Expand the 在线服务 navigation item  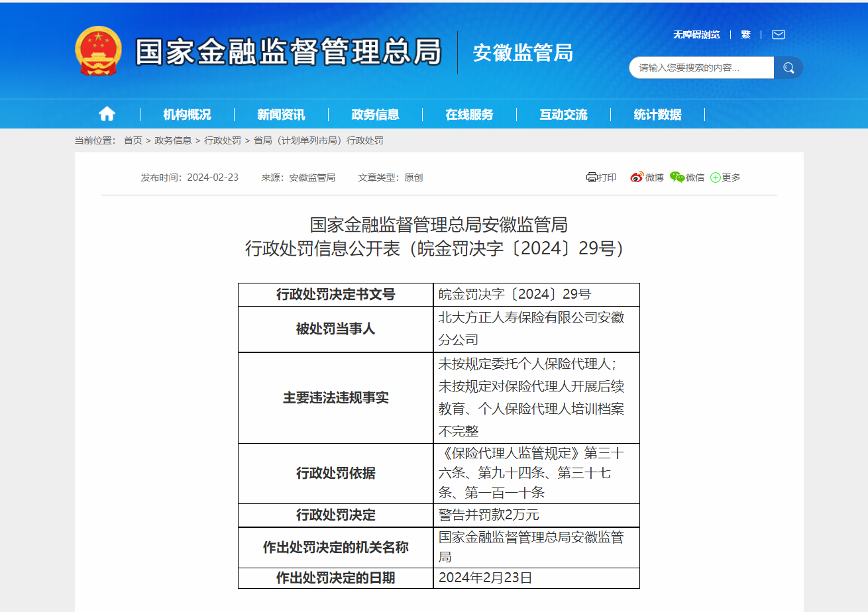(469, 115)
